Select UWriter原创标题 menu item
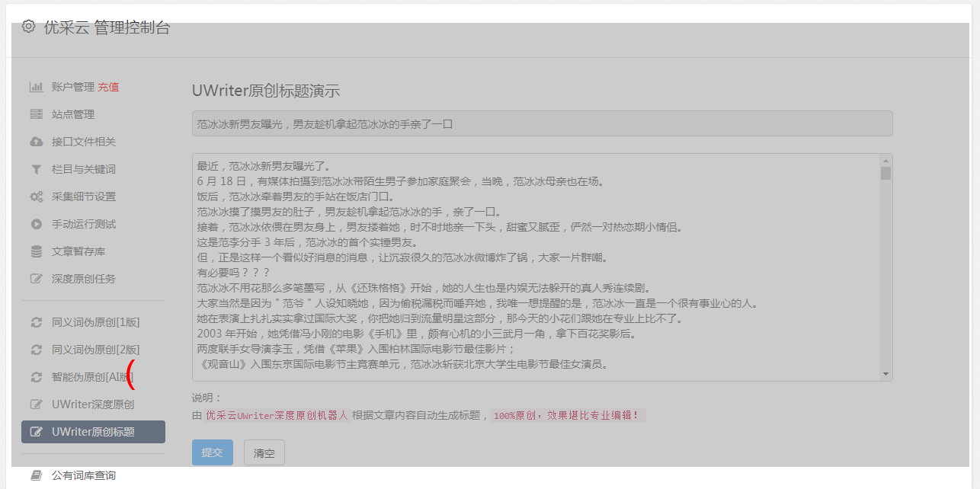980x489 pixels. pyautogui.click(x=93, y=432)
